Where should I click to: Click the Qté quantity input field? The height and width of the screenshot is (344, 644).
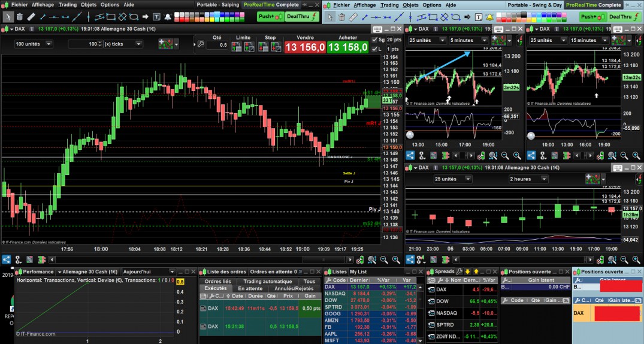point(219,44)
